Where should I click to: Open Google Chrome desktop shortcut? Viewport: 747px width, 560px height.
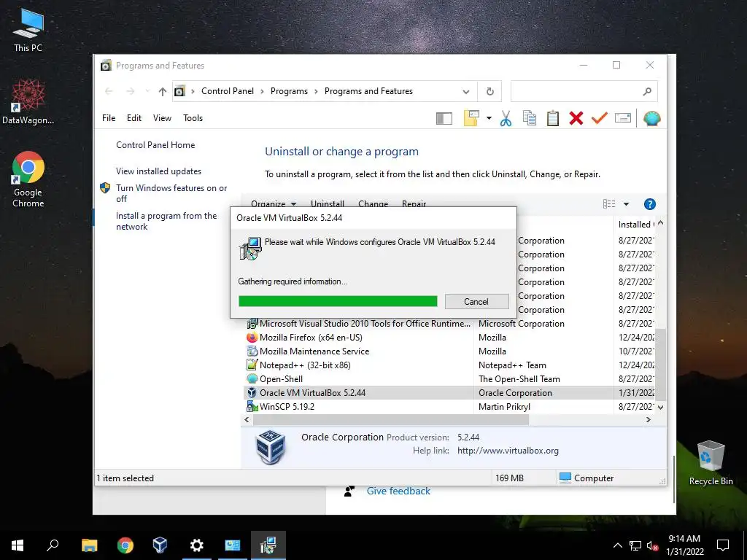[x=28, y=179]
